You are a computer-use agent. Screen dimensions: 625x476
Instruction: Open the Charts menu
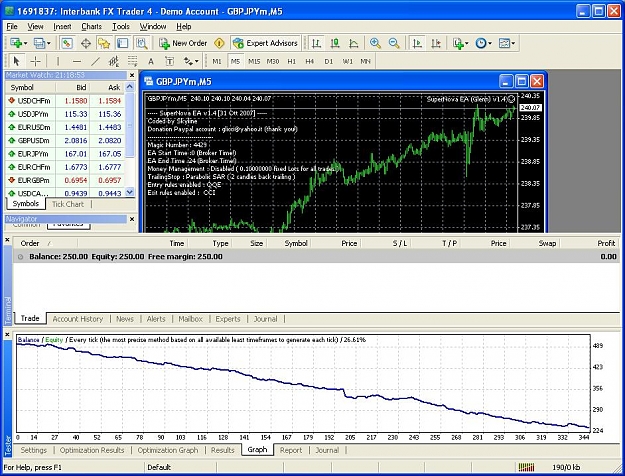pyautogui.click(x=91, y=26)
